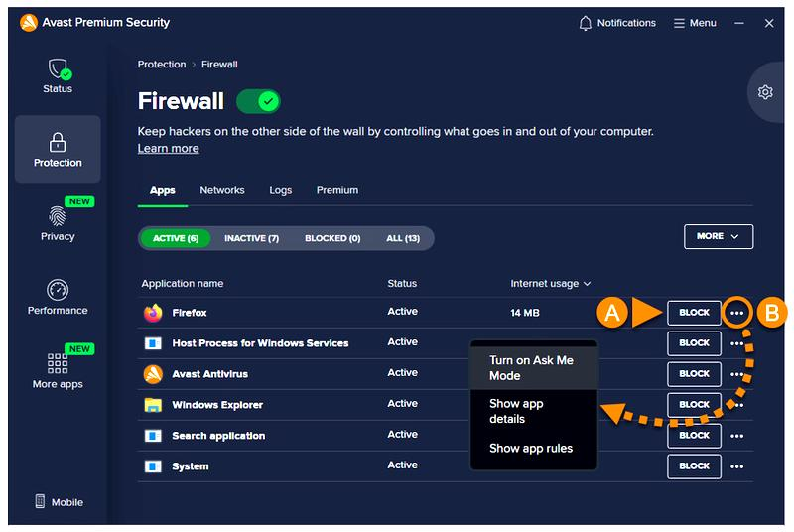Select Show app details
This screenshot has height=532, width=794.
534,411
